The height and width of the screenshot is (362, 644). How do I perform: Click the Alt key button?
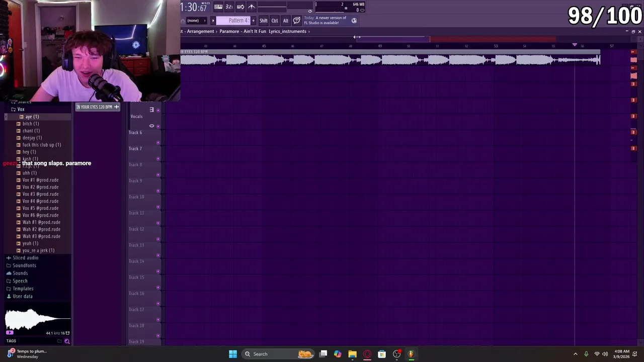pyautogui.click(x=286, y=21)
